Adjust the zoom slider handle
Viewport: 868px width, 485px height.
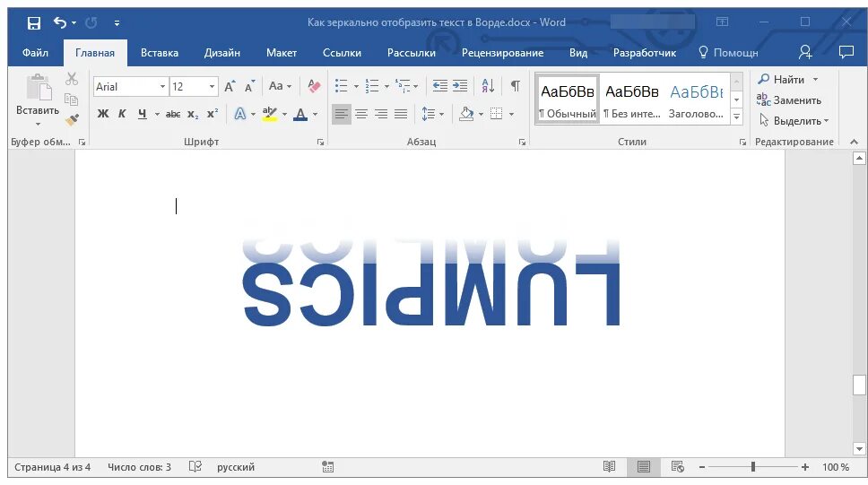(753, 467)
